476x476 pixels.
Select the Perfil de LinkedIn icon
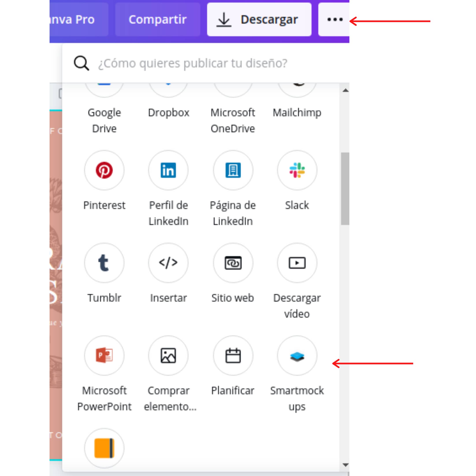pyautogui.click(x=168, y=170)
